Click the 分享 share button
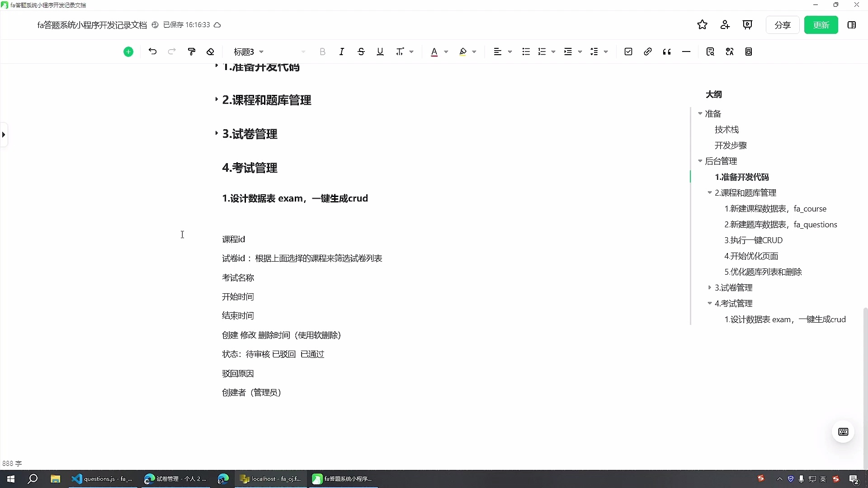Screen dimensions: 868x488 pyautogui.click(x=783, y=25)
